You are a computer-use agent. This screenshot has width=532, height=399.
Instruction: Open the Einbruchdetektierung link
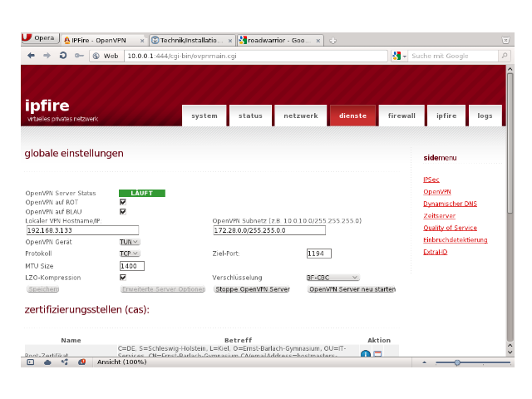point(456,240)
